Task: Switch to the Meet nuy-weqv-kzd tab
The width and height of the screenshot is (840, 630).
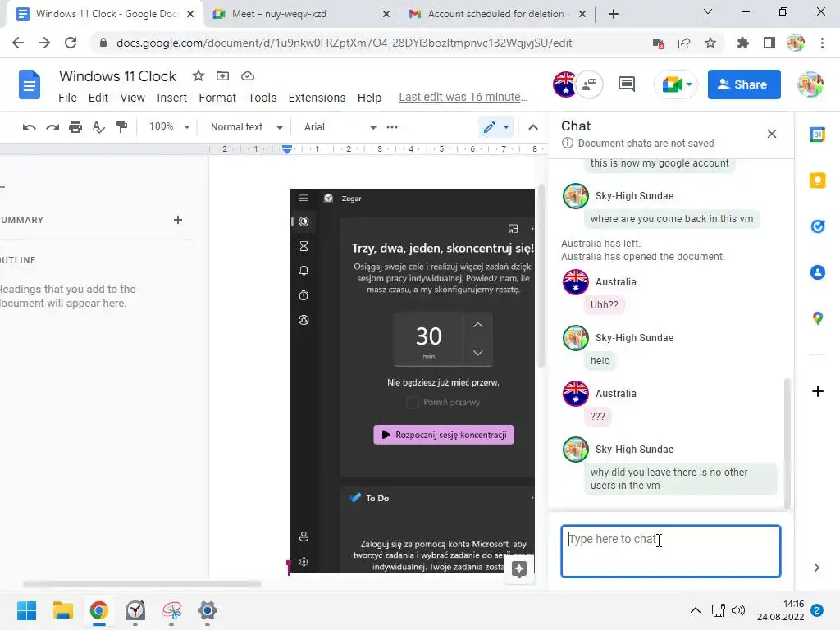Action: click(301, 14)
